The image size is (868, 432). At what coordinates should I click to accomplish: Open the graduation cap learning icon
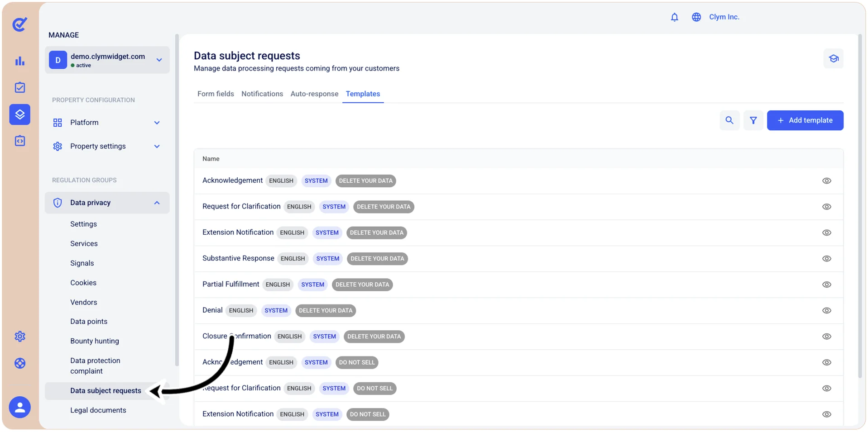point(833,59)
